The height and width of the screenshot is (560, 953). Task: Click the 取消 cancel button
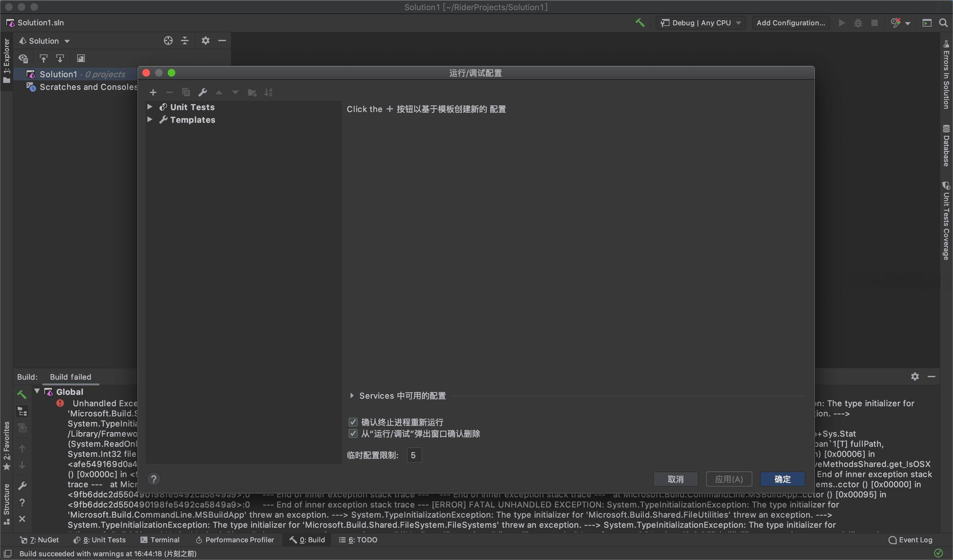point(676,479)
